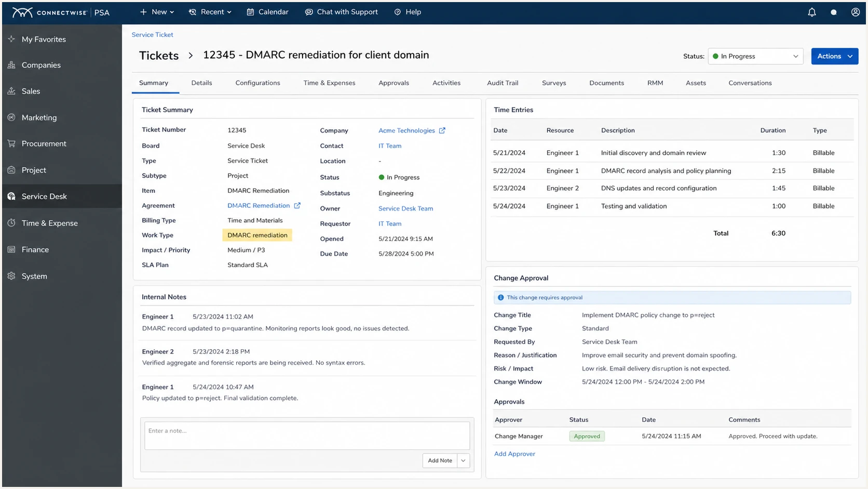Click the System gear icon
This screenshot has height=489, width=868.
click(11, 276)
